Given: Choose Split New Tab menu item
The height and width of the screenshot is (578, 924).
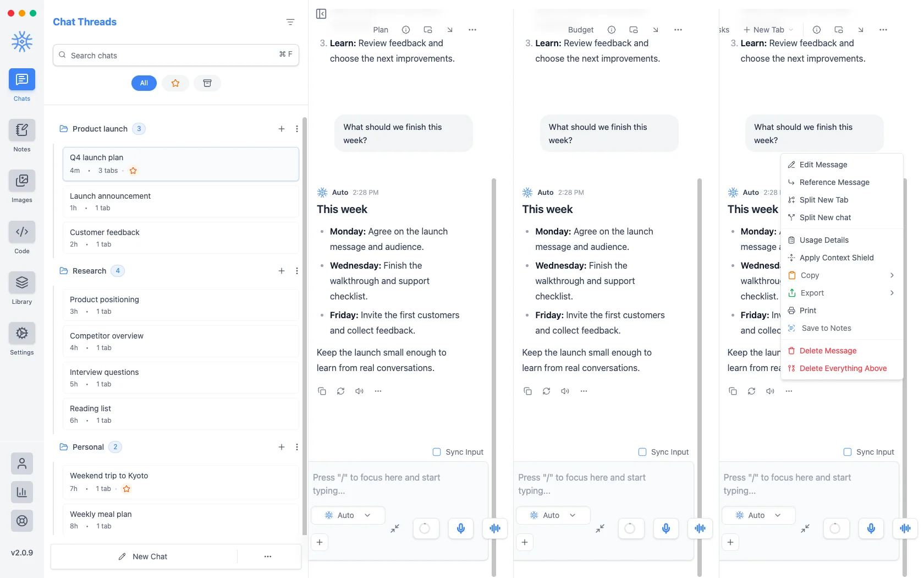Looking at the screenshot, I should (842, 200).
